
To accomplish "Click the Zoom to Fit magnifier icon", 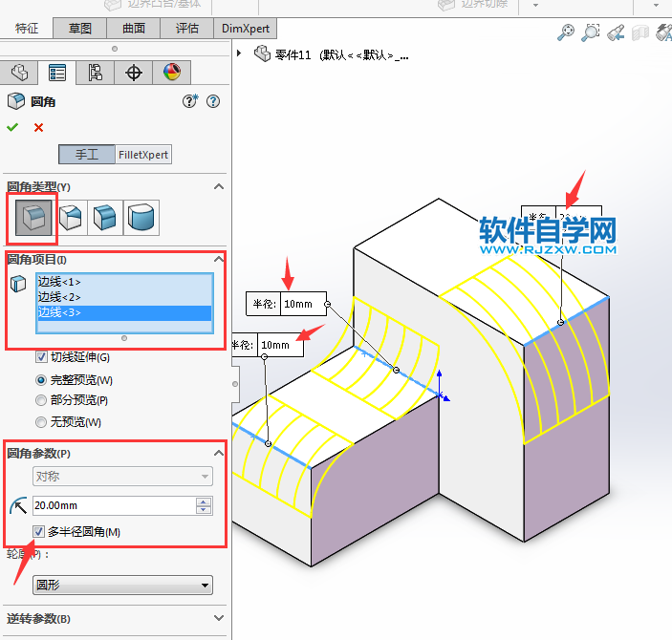I will pos(566,32).
